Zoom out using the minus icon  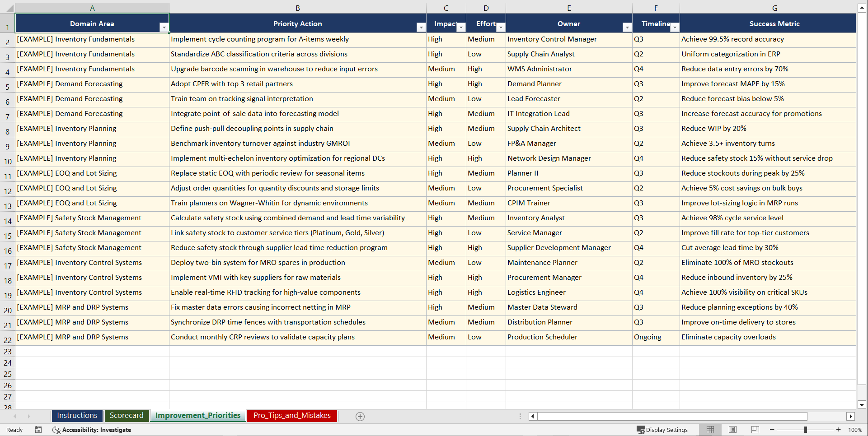point(772,430)
